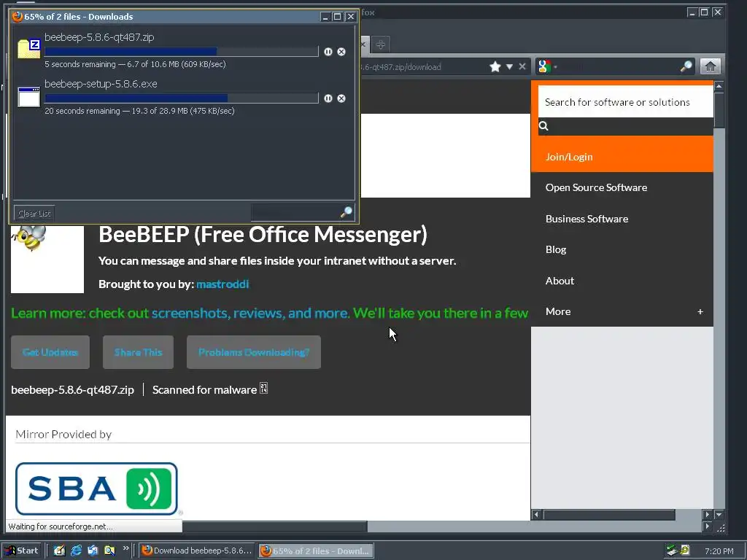Pause the beebeep-5.8.6-qt487.zip download
The width and height of the screenshot is (747, 560).
click(x=328, y=52)
